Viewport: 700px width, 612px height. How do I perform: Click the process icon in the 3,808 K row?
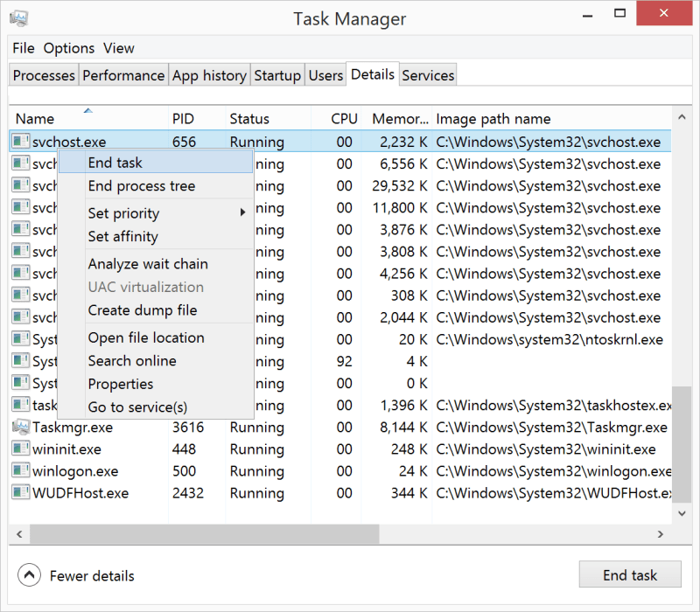(x=20, y=251)
